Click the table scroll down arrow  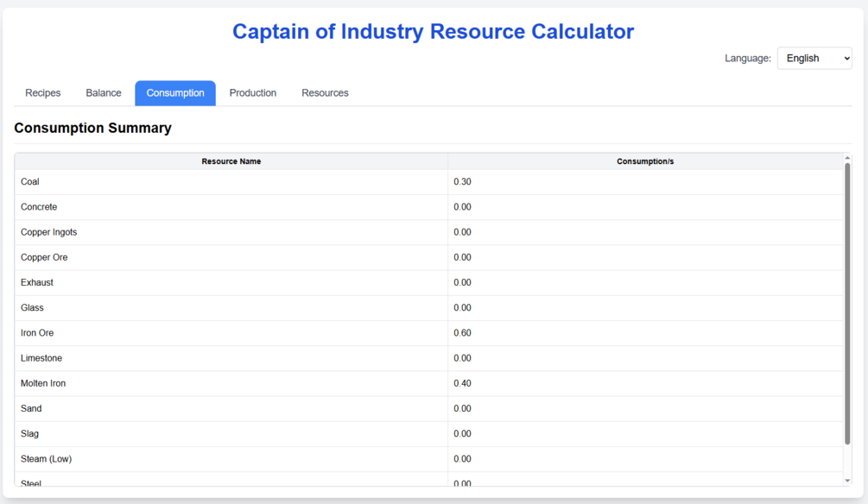847,481
